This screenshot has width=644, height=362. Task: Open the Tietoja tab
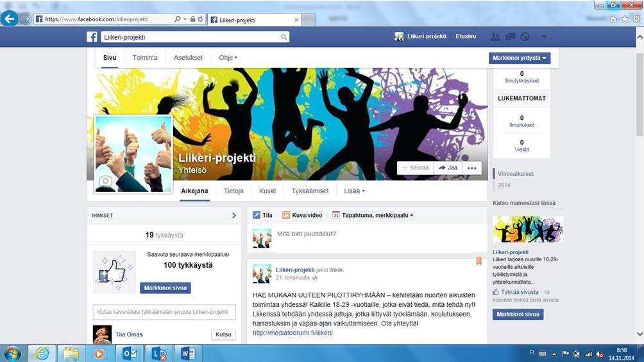233,191
